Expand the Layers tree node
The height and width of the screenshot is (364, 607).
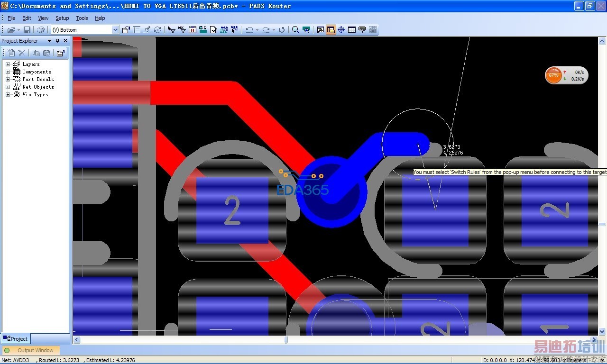point(8,64)
